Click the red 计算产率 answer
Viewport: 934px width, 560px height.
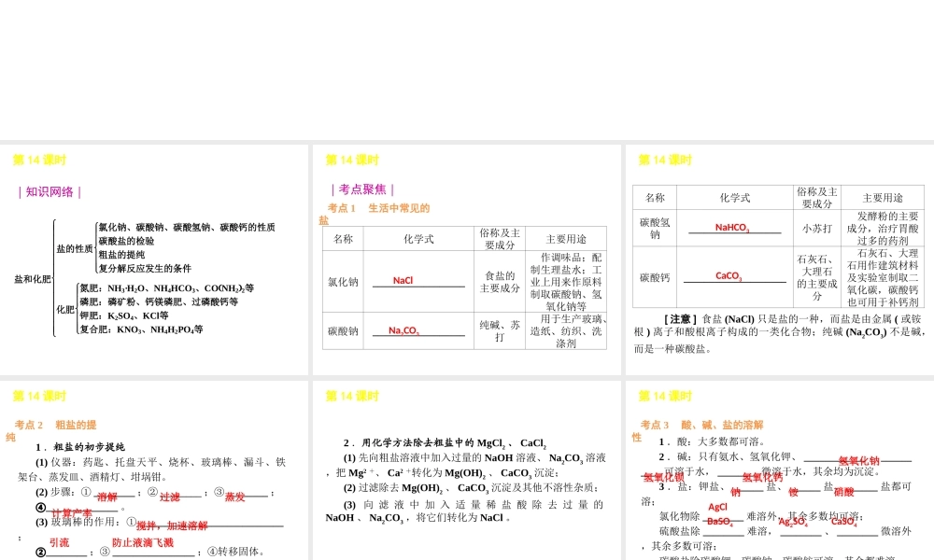click(72, 513)
